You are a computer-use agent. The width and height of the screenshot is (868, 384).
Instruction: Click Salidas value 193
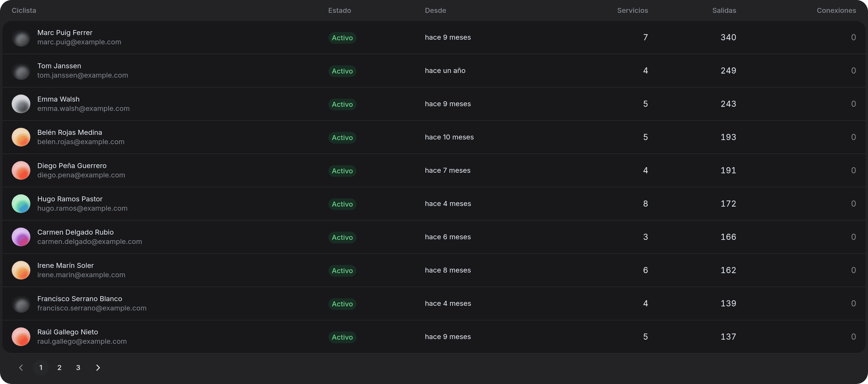pyautogui.click(x=728, y=137)
